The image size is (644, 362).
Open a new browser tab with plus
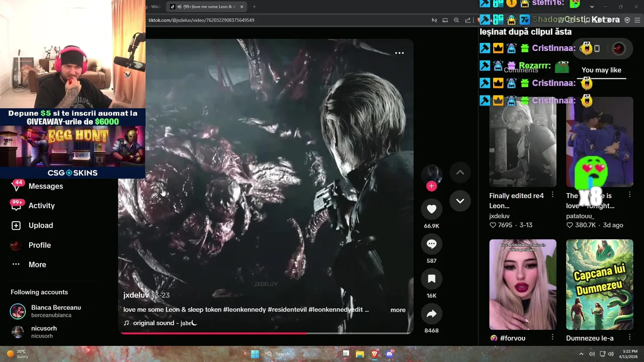254,7
